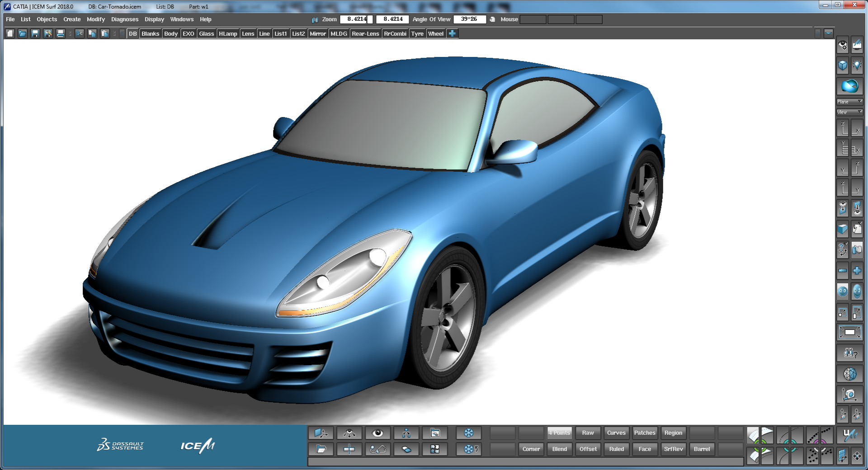Expand the View dropdown
Screen dimensions: 868x470
(849, 112)
